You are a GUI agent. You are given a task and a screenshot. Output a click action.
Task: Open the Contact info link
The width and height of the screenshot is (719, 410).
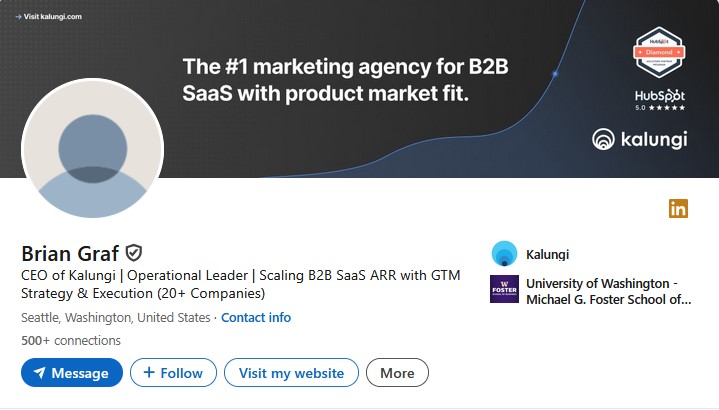coord(256,317)
